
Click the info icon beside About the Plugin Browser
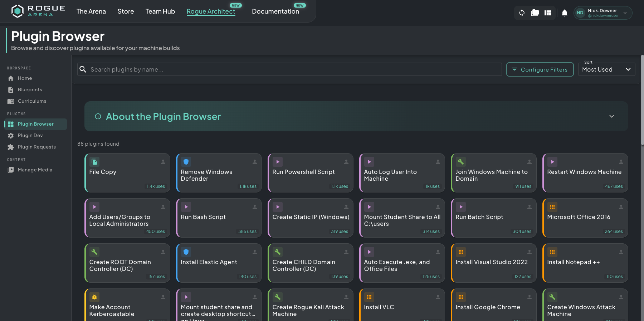click(x=98, y=116)
